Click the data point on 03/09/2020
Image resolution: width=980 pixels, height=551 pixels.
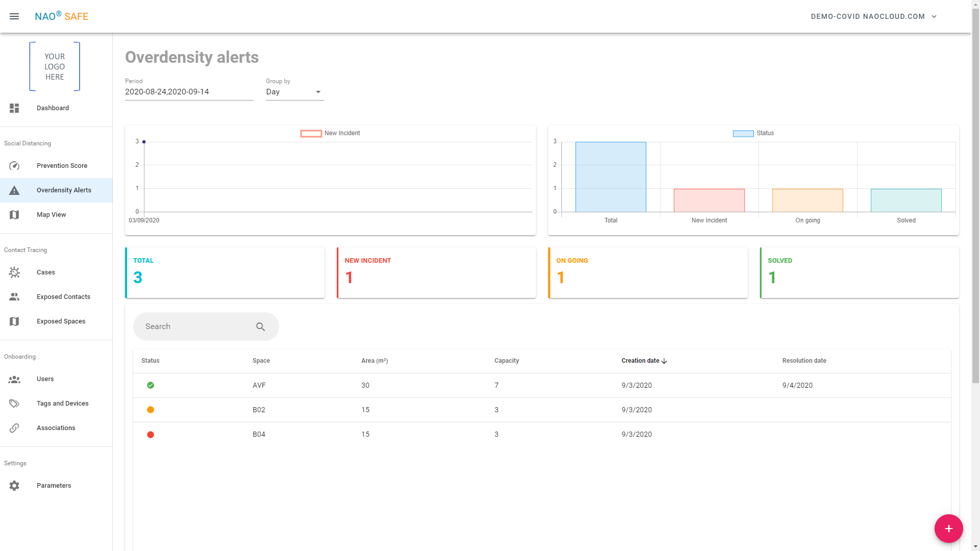click(x=144, y=142)
